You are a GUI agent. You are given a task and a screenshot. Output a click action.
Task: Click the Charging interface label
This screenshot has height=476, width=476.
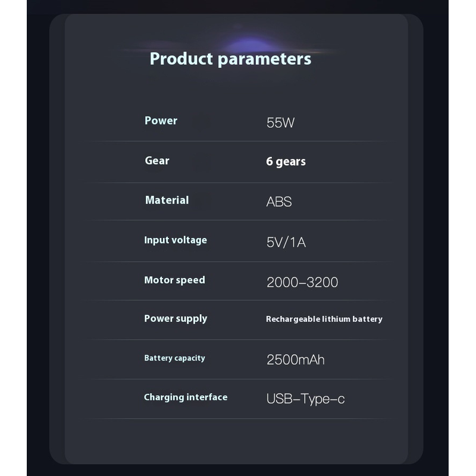click(186, 397)
